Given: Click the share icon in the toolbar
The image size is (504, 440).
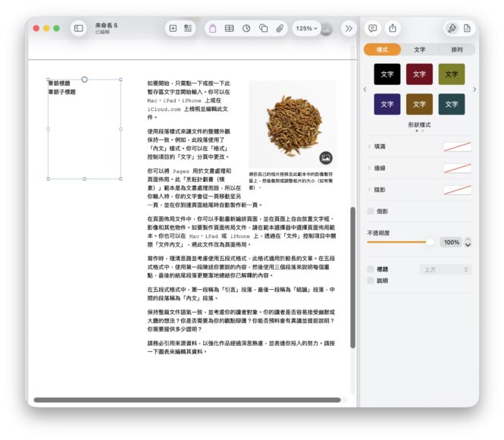Looking at the screenshot, I should pyautogui.click(x=393, y=28).
